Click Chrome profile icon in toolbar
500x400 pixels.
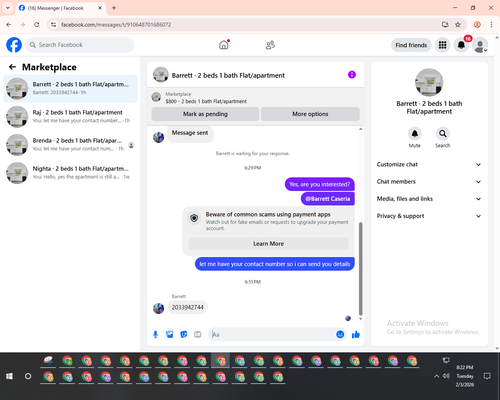pos(477,25)
